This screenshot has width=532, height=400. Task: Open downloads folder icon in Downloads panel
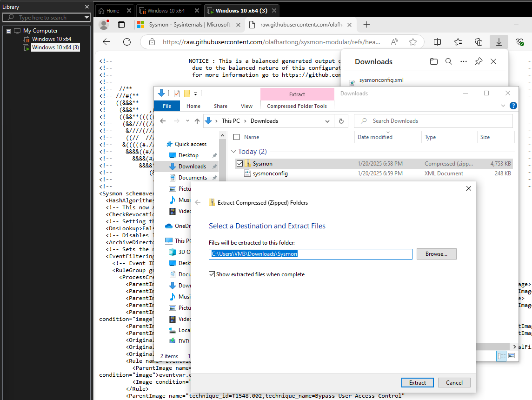pyautogui.click(x=433, y=61)
